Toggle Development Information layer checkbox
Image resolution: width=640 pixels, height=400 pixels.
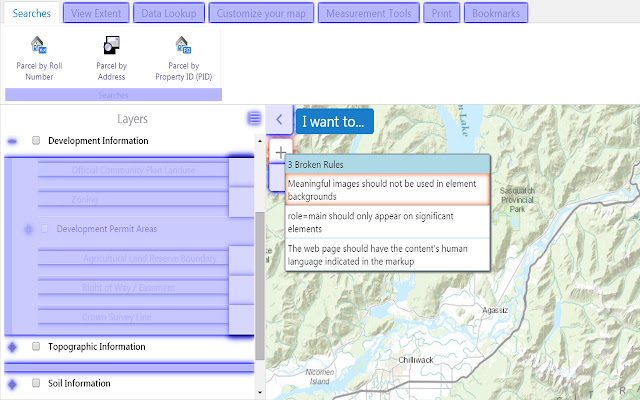click(x=36, y=140)
